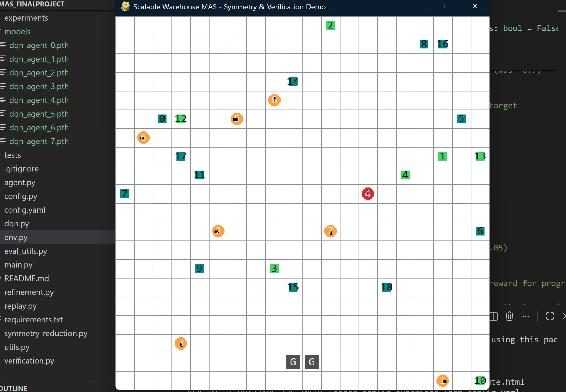Click the red agent 4 on the warehouse grid
The width and height of the screenshot is (566, 392).
coord(368,194)
